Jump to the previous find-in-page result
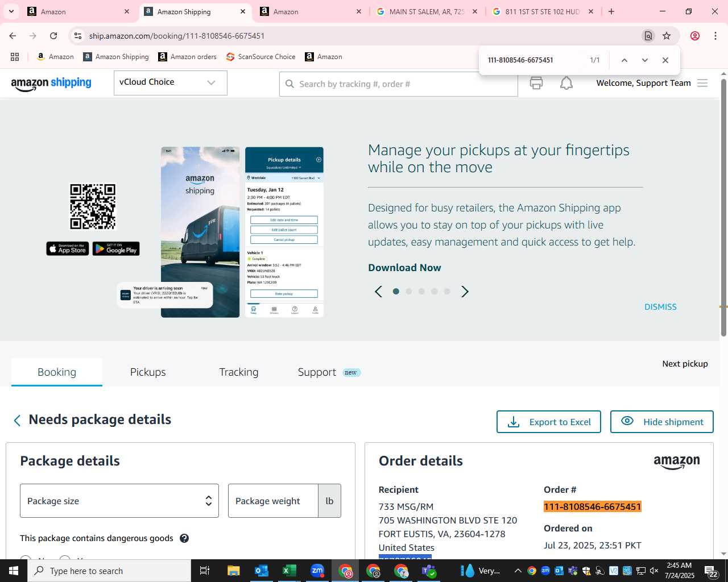 pos(624,60)
